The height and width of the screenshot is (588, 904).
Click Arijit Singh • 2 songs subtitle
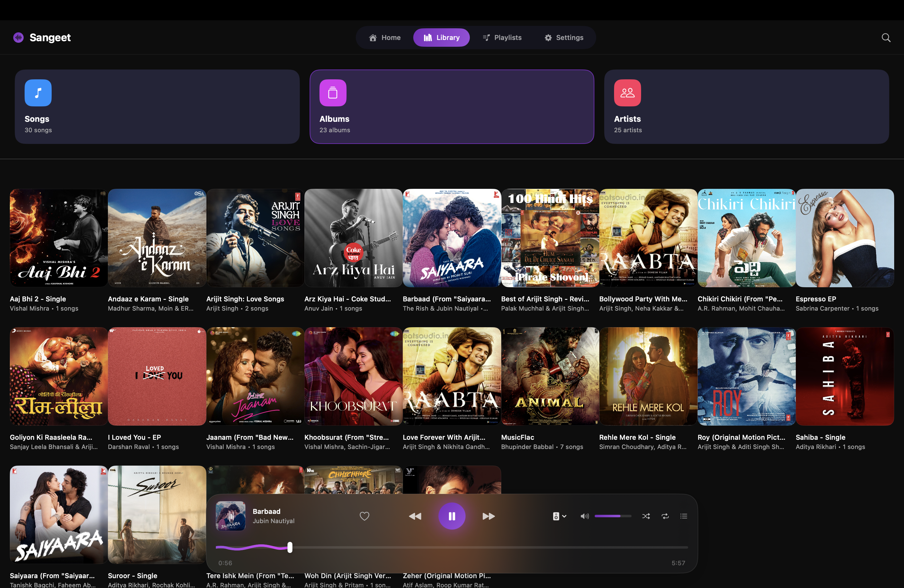point(237,308)
